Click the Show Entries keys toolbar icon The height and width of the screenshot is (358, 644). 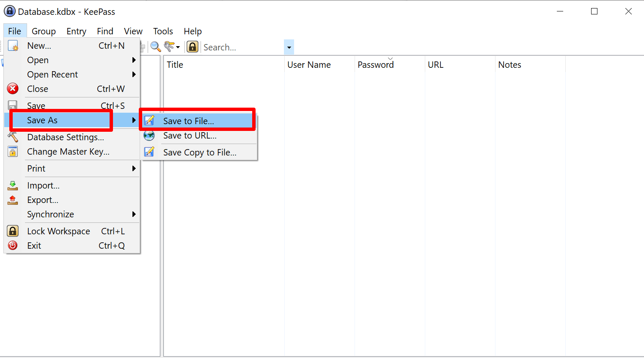coord(170,47)
